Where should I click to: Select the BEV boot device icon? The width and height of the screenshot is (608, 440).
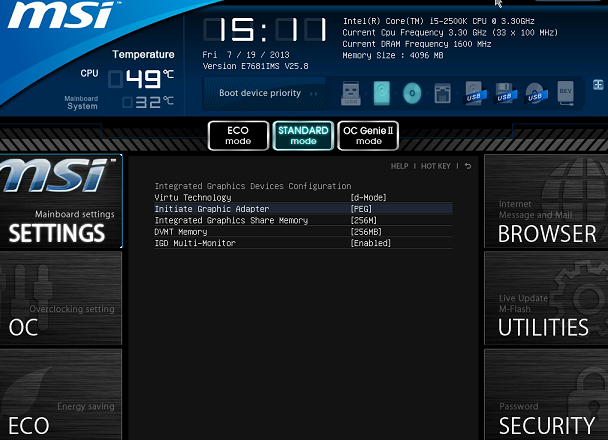click(x=565, y=94)
